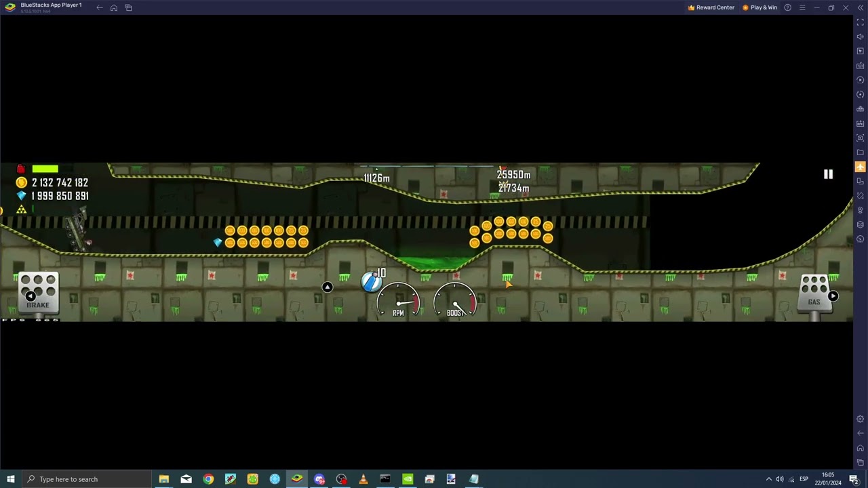868x488 pixels.
Task: Open recent apps icon in top bar
Action: tap(128, 7)
